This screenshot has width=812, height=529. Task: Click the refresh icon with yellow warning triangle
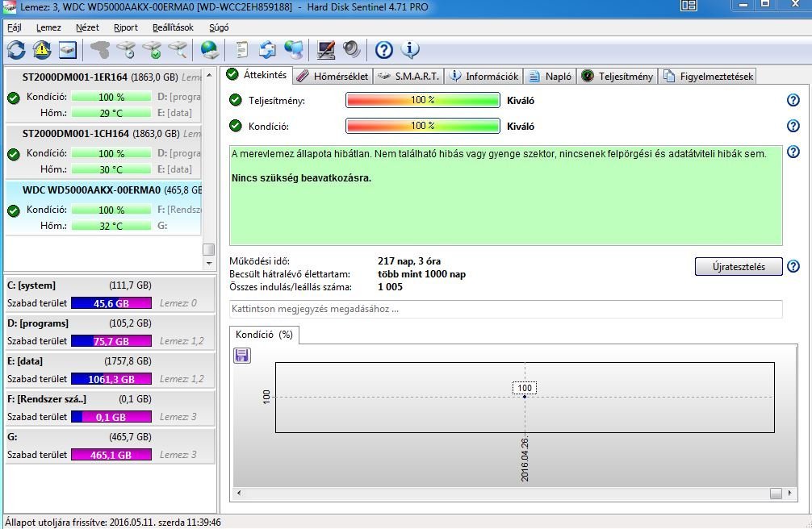tap(42, 50)
